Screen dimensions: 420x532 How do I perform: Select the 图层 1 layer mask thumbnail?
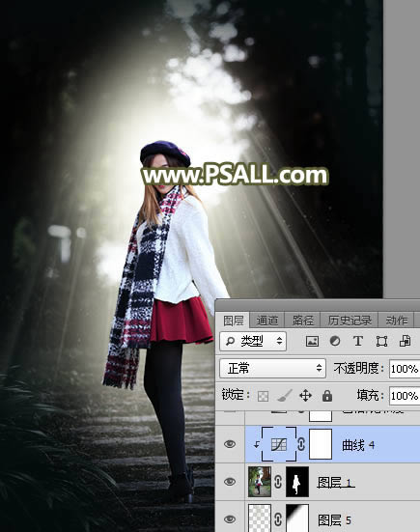coord(297,482)
